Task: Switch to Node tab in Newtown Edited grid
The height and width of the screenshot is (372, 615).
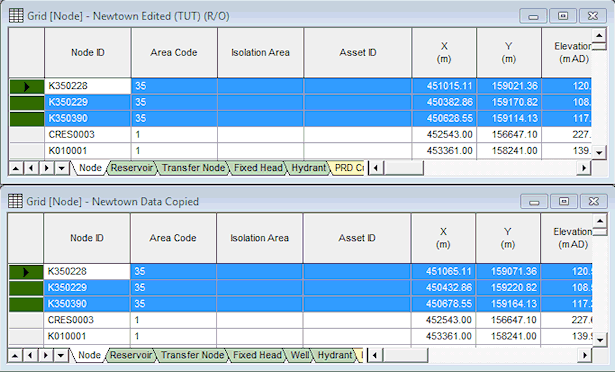Action: tap(90, 168)
